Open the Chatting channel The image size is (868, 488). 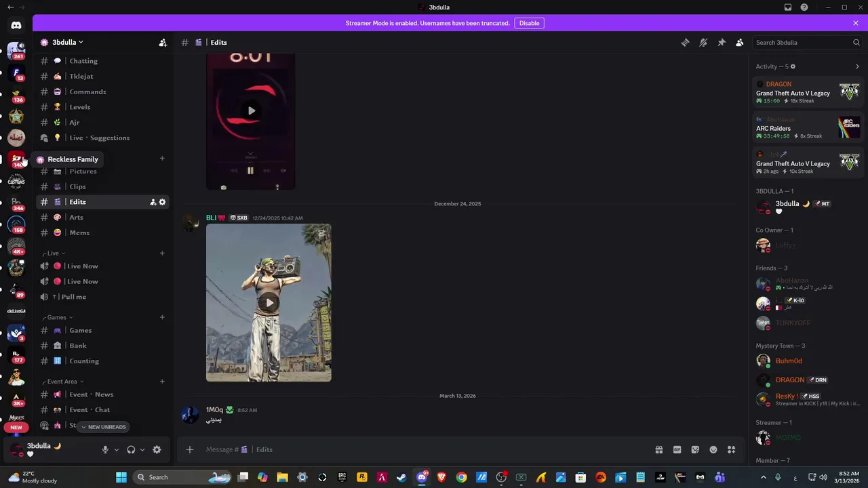coord(103,61)
